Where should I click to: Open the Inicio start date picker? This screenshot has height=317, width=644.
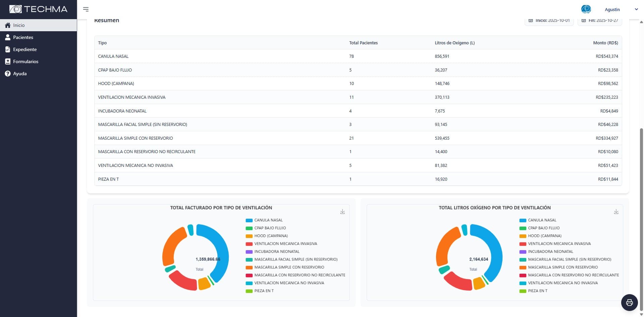coord(549,21)
